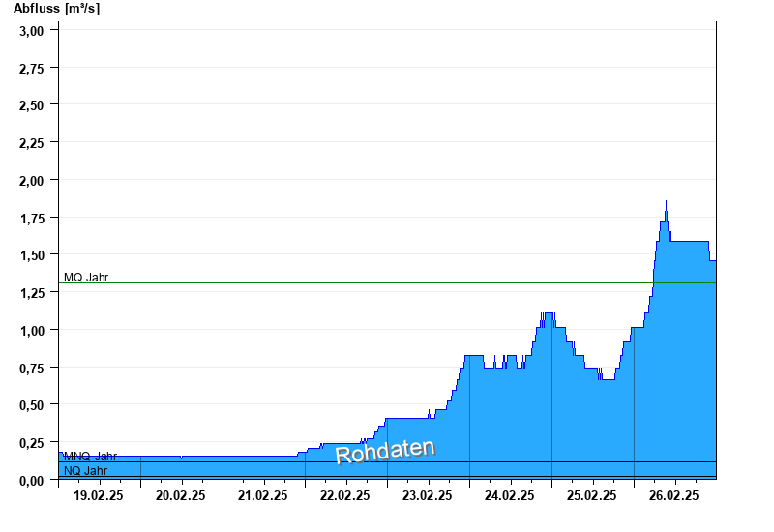Select the 0,25 y-axis label
The height and width of the screenshot is (532, 774).
pyautogui.click(x=32, y=443)
